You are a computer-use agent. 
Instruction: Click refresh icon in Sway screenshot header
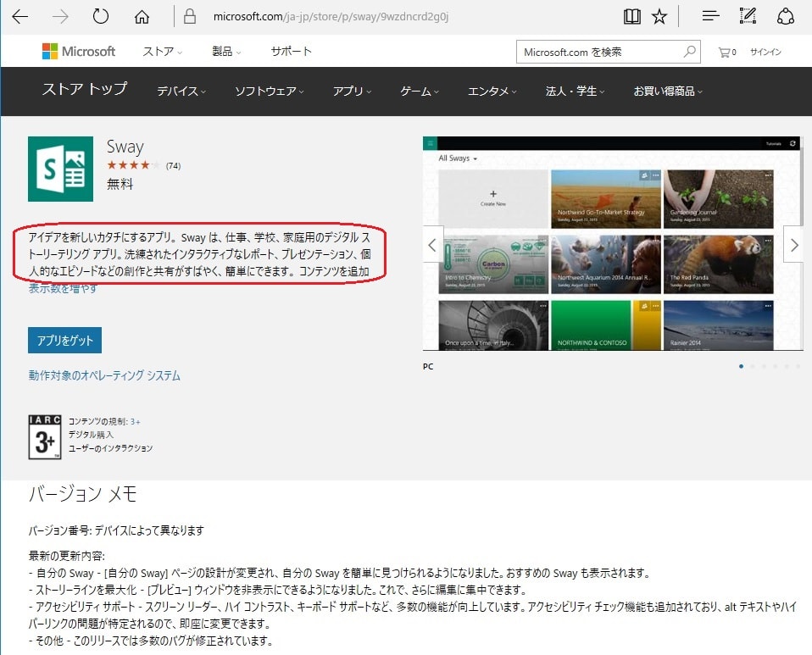point(793,143)
